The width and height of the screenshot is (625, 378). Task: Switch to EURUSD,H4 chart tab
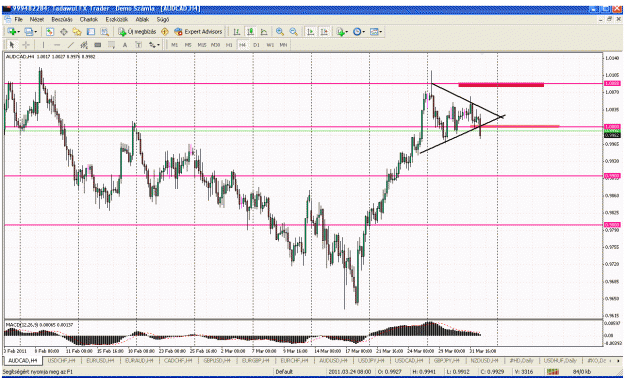click(100, 360)
